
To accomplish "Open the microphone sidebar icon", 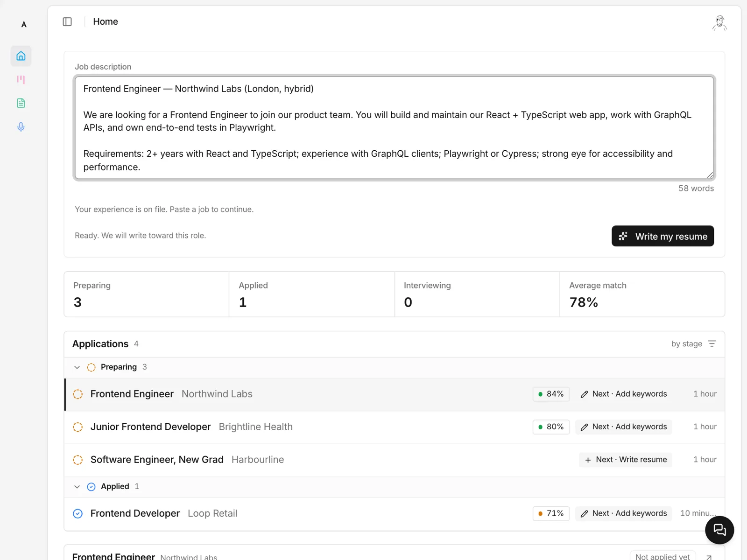I will point(21,127).
